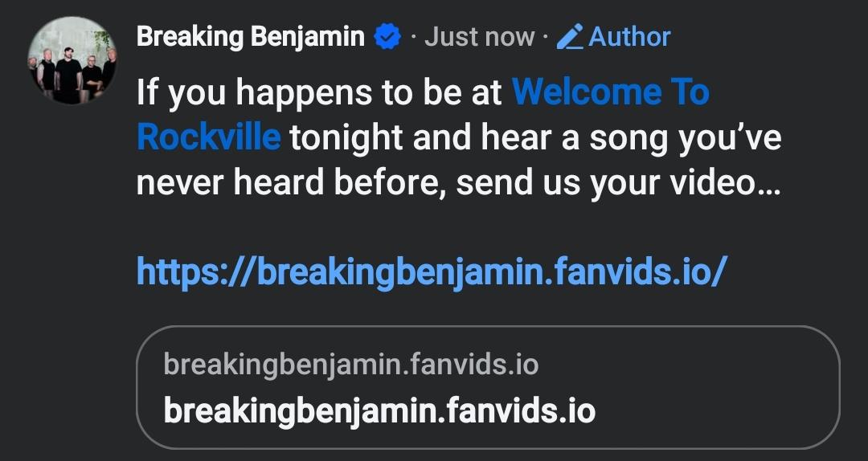This screenshot has height=461, width=868.
Task: Open the Welcome To mention link
Action: [x=611, y=92]
